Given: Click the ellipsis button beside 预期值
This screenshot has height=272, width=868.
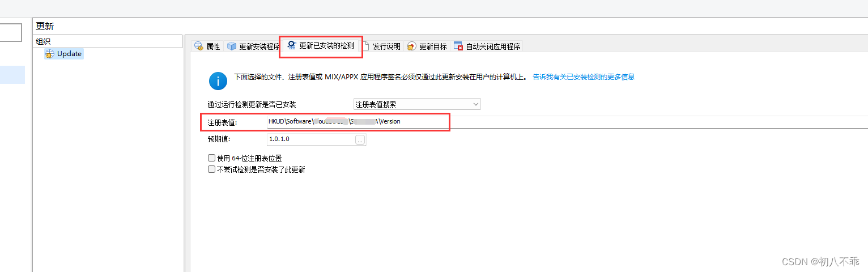Looking at the screenshot, I should tap(360, 139).
